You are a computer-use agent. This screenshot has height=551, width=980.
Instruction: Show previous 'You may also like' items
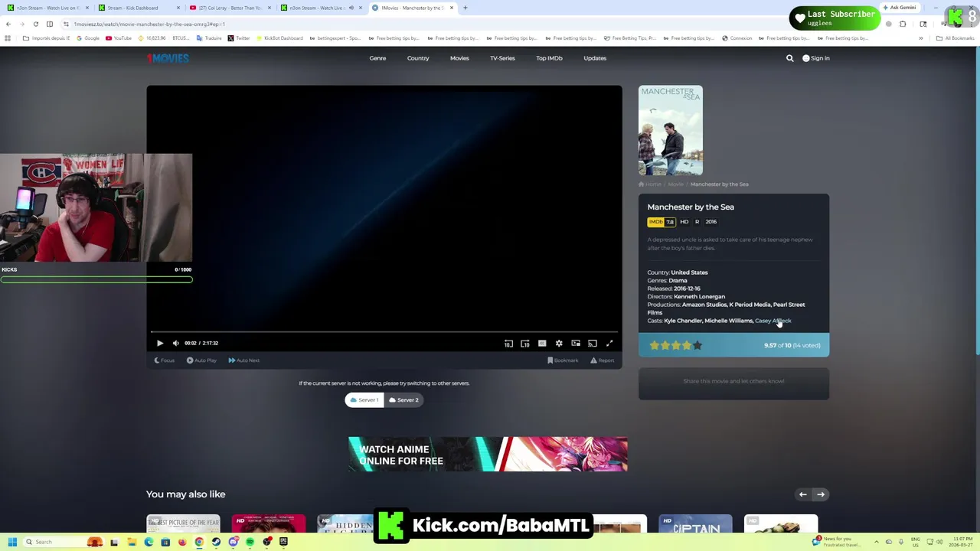click(x=803, y=494)
